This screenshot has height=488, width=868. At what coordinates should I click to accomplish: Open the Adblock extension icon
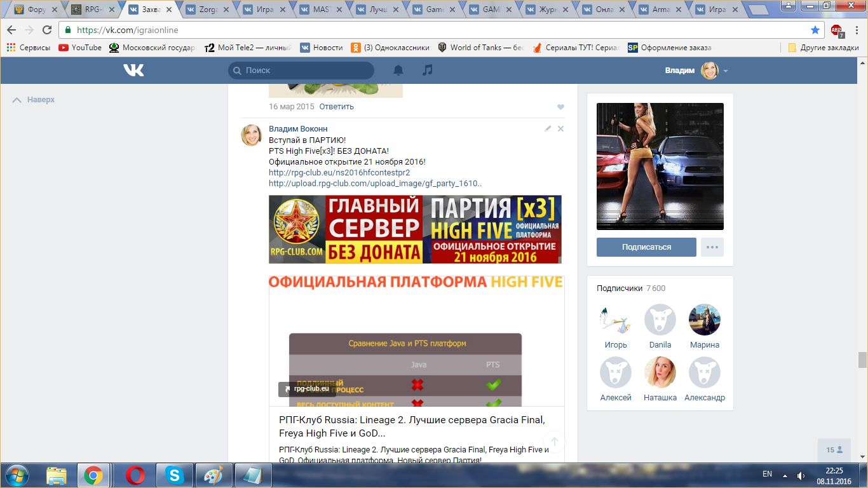837,30
